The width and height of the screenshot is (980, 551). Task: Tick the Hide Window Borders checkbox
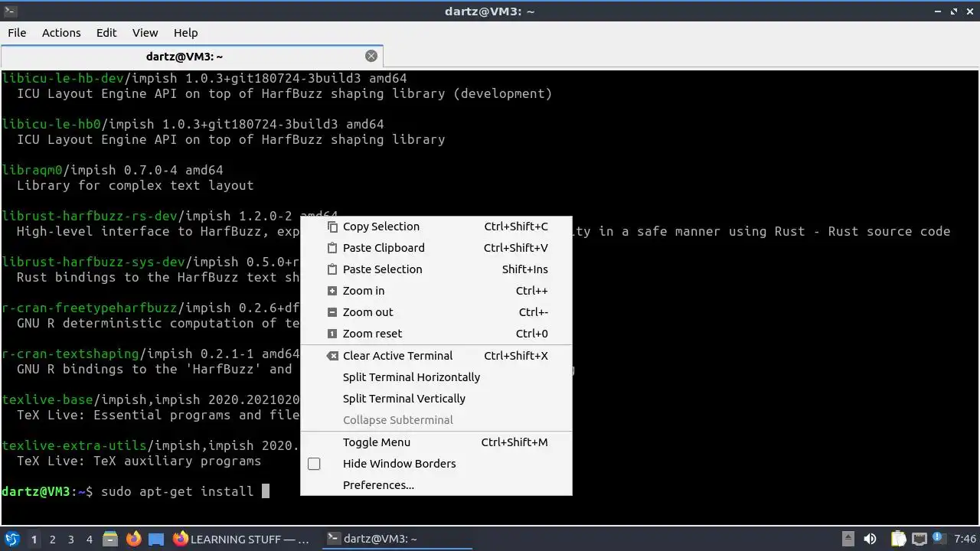coord(314,464)
